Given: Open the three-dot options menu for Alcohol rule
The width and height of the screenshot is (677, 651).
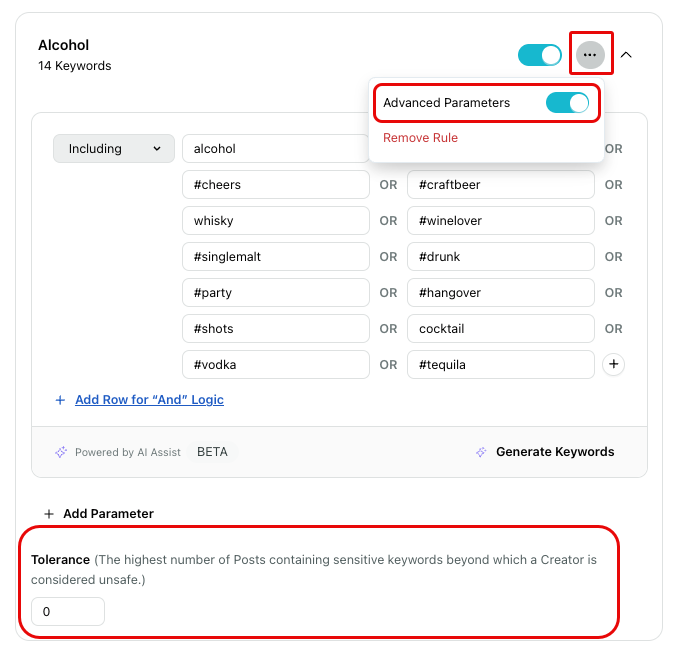Looking at the screenshot, I should click(x=590, y=55).
